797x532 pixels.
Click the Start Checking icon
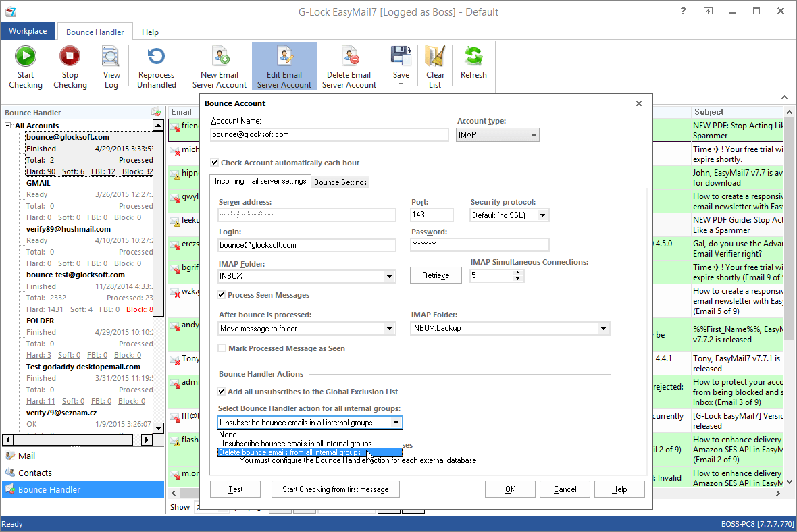pyautogui.click(x=26, y=57)
